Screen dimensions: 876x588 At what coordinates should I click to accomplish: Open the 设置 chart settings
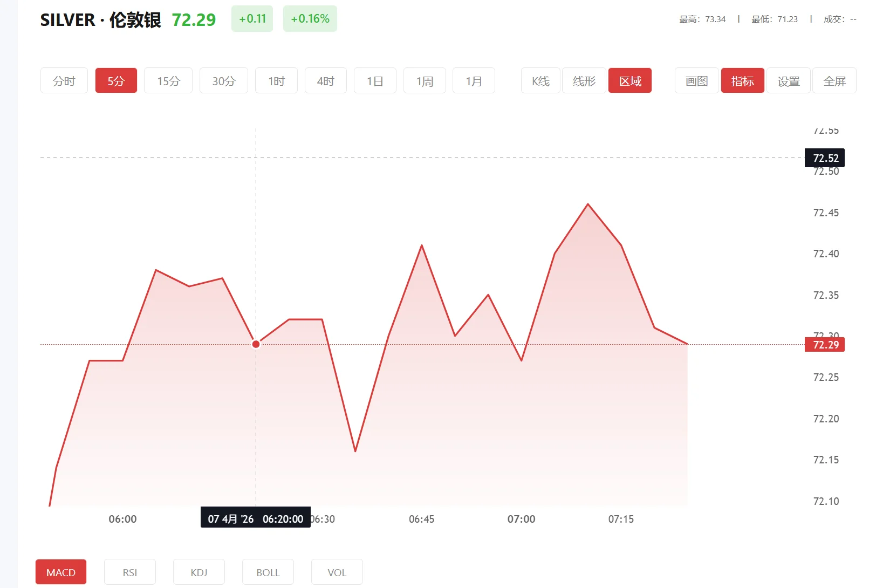point(788,80)
